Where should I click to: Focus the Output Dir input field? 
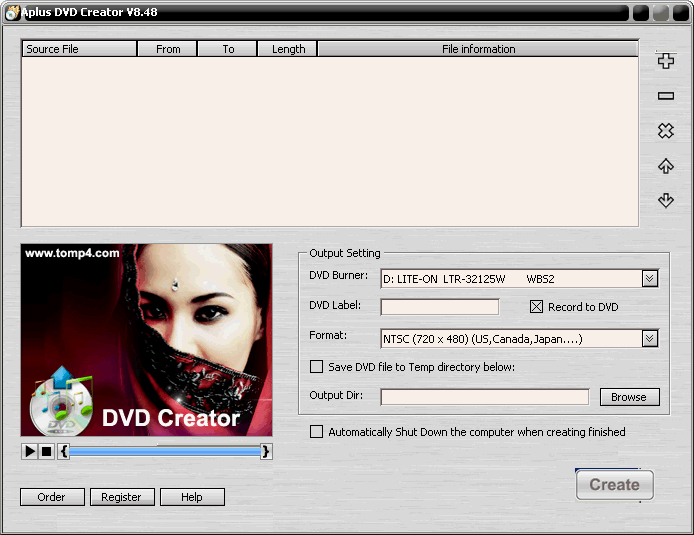pos(485,397)
